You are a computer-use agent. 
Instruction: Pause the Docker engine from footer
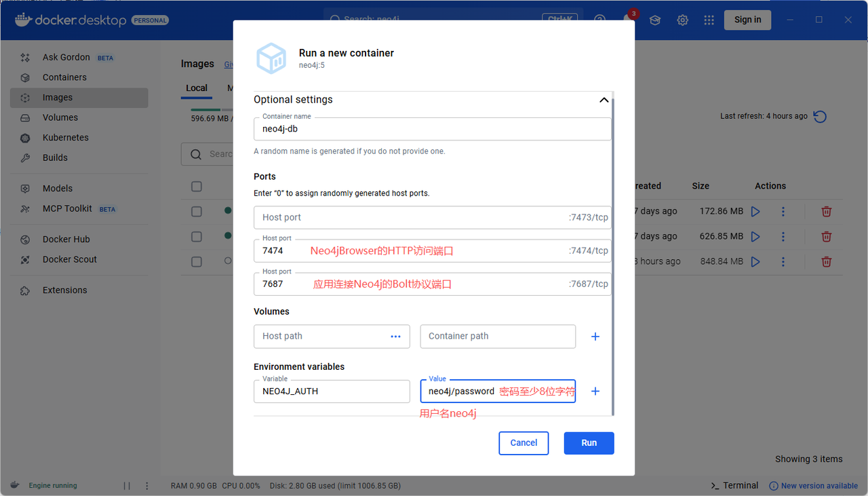[x=127, y=486]
